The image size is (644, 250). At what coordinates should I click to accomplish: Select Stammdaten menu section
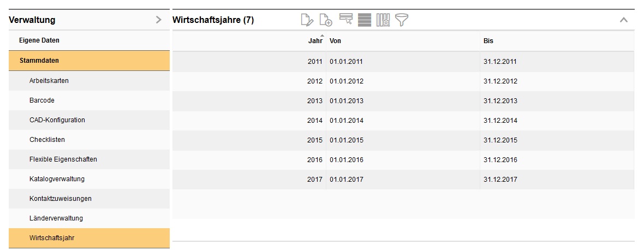39,61
